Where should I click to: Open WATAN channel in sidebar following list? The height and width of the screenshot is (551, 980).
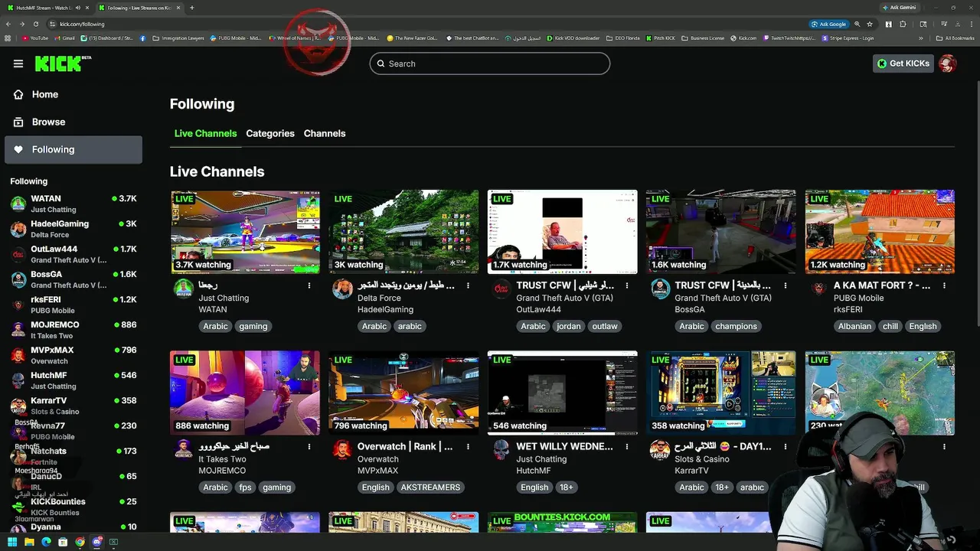(x=73, y=204)
